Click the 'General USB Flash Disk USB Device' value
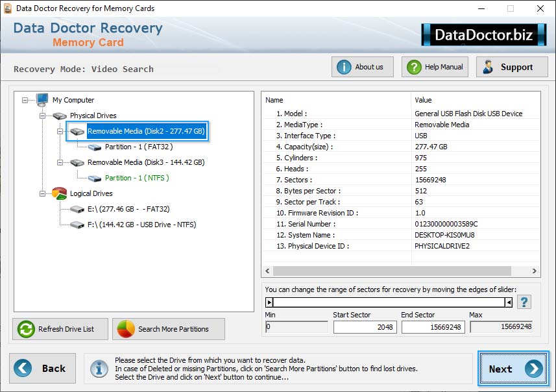Screen dimensions: 556x392 click(x=468, y=114)
